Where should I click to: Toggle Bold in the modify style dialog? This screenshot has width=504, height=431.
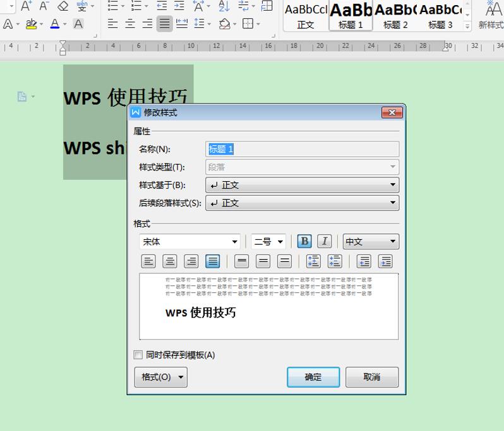pyautogui.click(x=304, y=241)
